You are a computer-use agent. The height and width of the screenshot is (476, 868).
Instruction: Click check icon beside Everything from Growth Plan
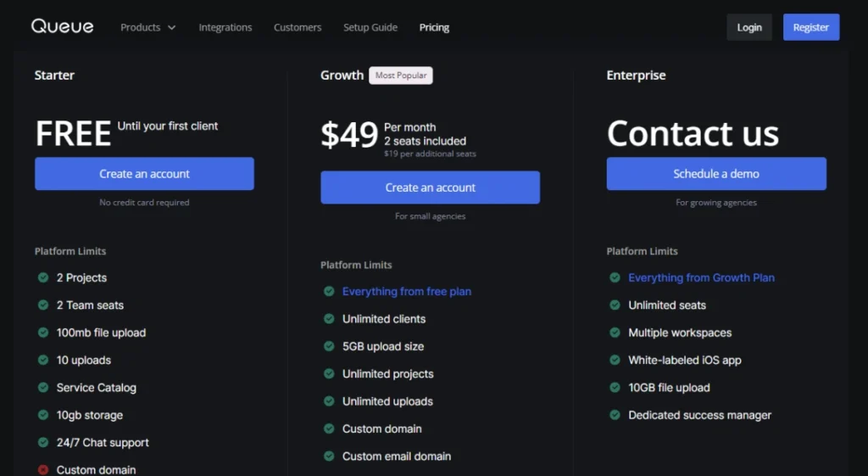[x=615, y=277]
